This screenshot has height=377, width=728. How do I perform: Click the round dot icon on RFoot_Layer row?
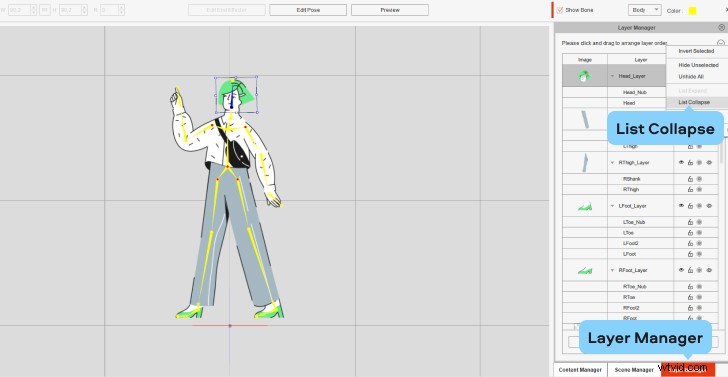pyautogui.click(x=699, y=270)
